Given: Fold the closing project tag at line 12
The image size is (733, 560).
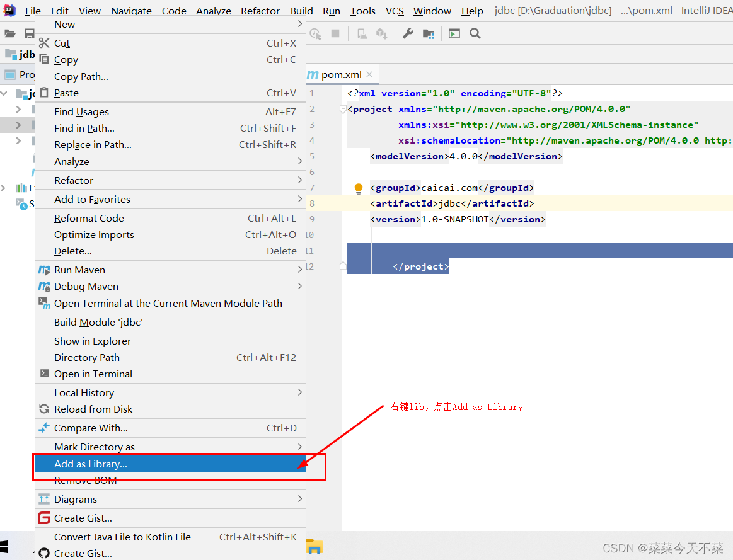Looking at the screenshot, I should [x=343, y=266].
